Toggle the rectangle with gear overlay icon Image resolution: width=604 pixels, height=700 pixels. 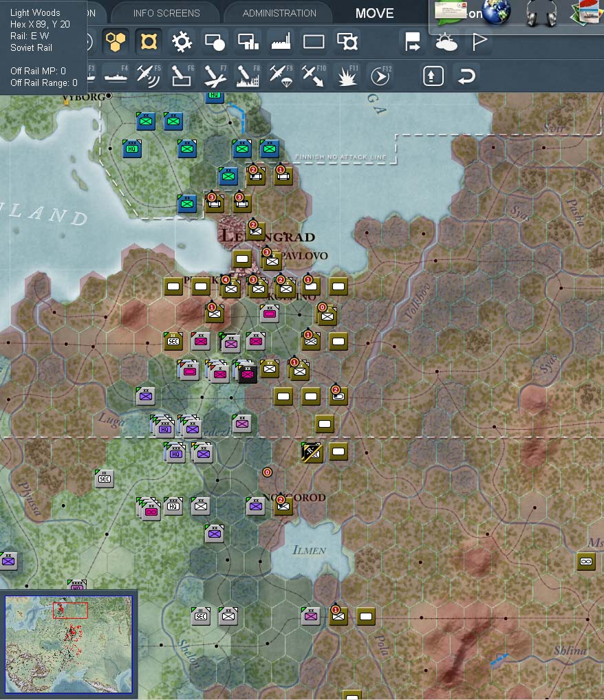point(347,42)
